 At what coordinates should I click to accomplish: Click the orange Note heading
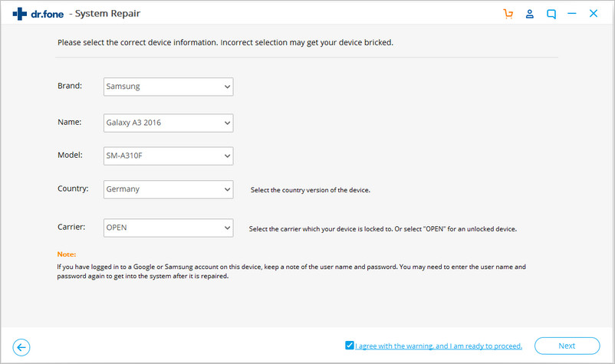67,254
